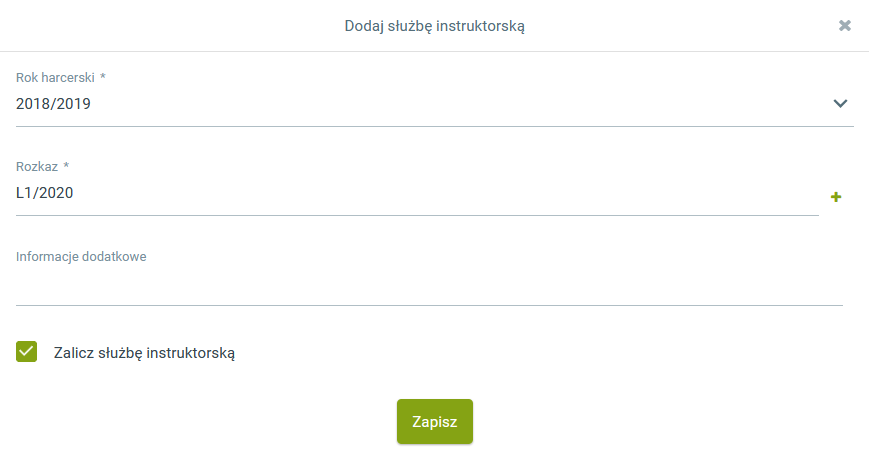Uncheck the Zalicz służbę instruktorską checkbox
Screen dimensions: 869x461
27,352
